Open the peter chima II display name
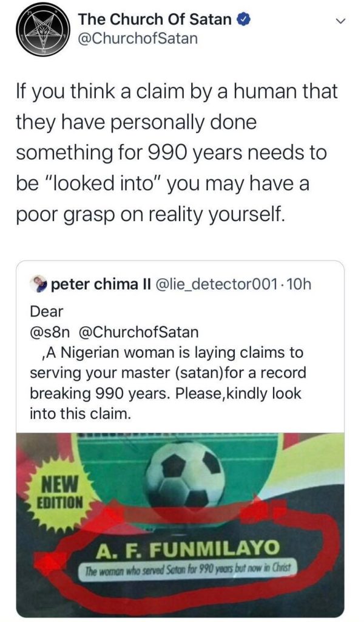The width and height of the screenshot is (364, 622). 103,284
